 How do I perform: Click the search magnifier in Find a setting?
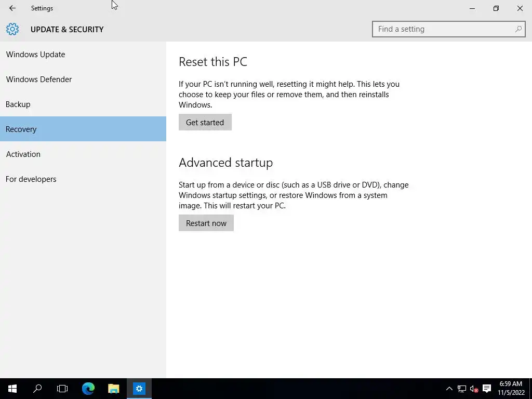click(x=518, y=29)
